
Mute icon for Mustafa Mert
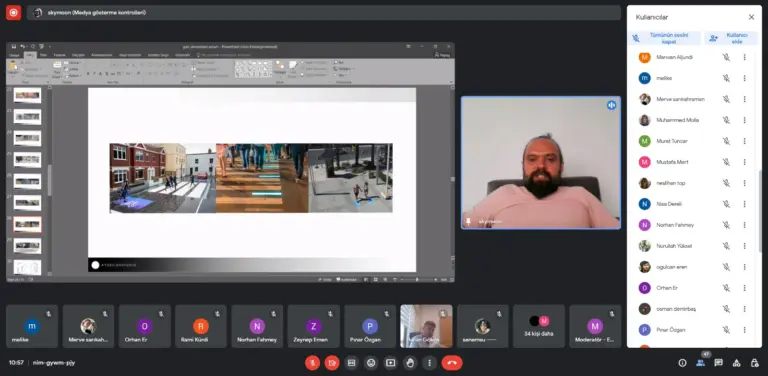point(726,162)
